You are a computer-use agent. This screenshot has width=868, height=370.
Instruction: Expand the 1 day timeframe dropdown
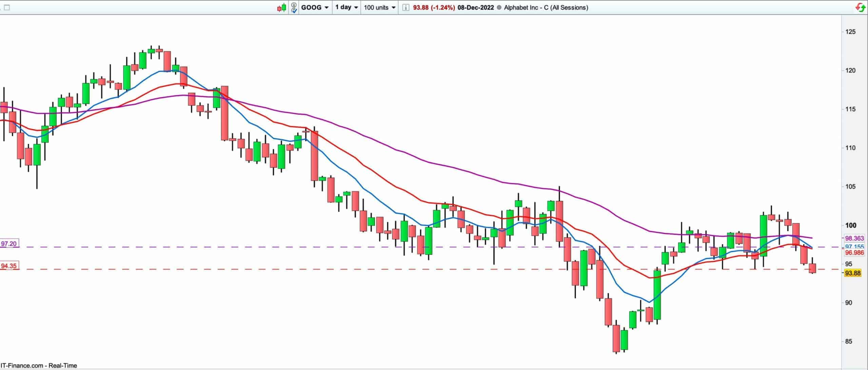pyautogui.click(x=346, y=7)
